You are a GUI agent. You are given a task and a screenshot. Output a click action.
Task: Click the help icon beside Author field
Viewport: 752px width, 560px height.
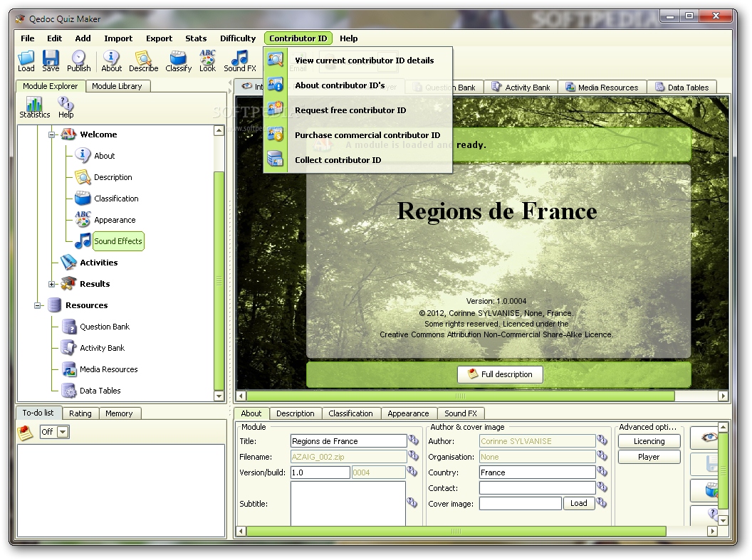602,440
